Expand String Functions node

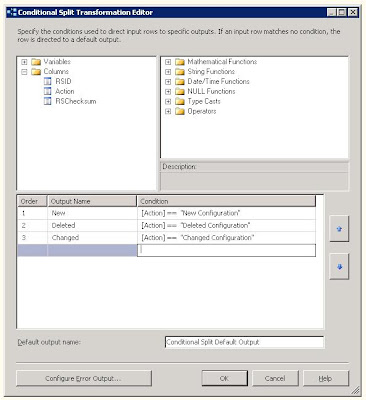coord(168,72)
